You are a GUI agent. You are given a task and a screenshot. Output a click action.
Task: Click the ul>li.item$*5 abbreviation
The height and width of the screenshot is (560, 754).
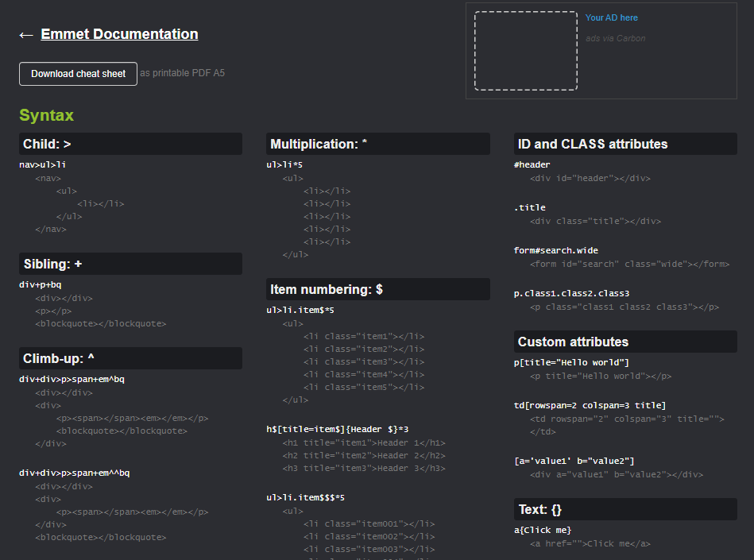tap(300, 311)
